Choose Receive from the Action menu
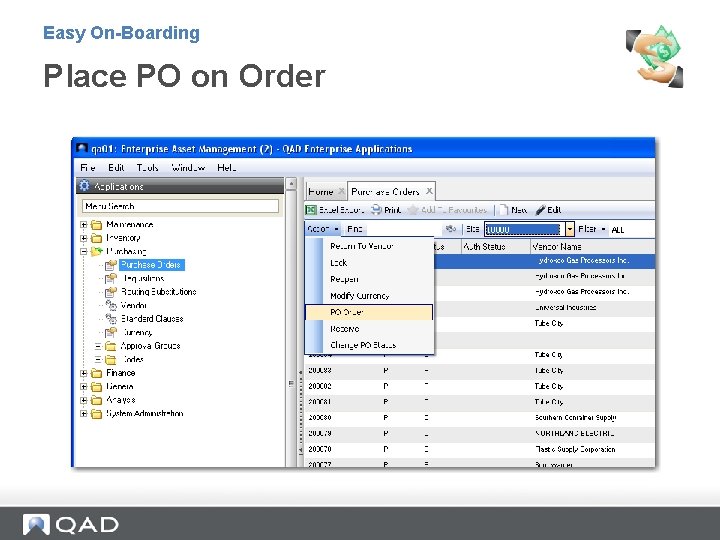This screenshot has width=720, height=540. point(370,329)
